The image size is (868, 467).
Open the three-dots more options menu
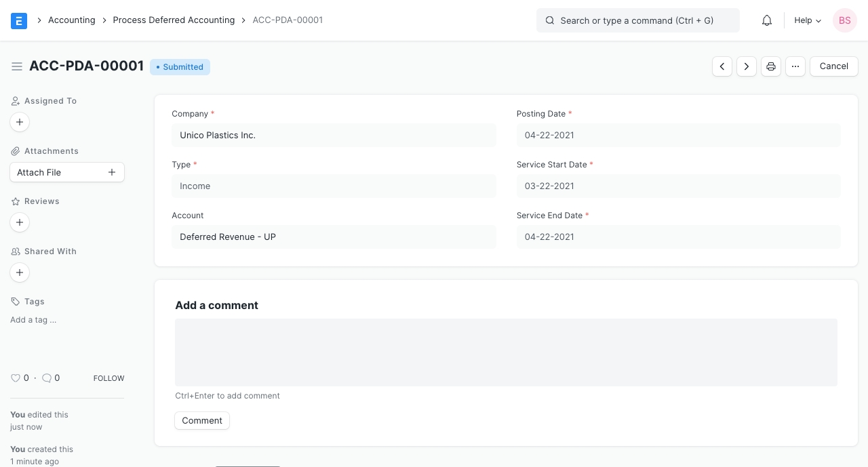(795, 66)
